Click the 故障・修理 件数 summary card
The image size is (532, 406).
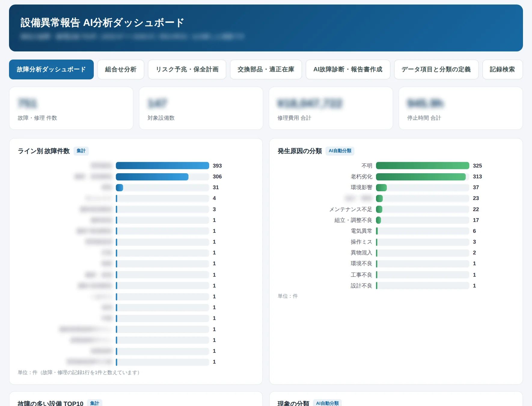click(71, 108)
